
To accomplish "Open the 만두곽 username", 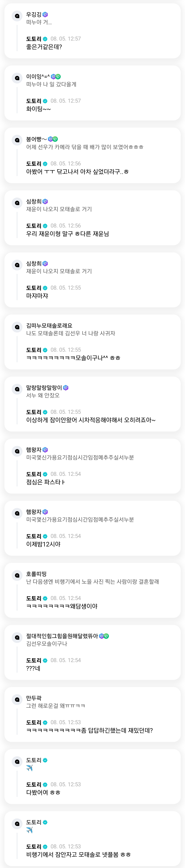I will [34, 698].
